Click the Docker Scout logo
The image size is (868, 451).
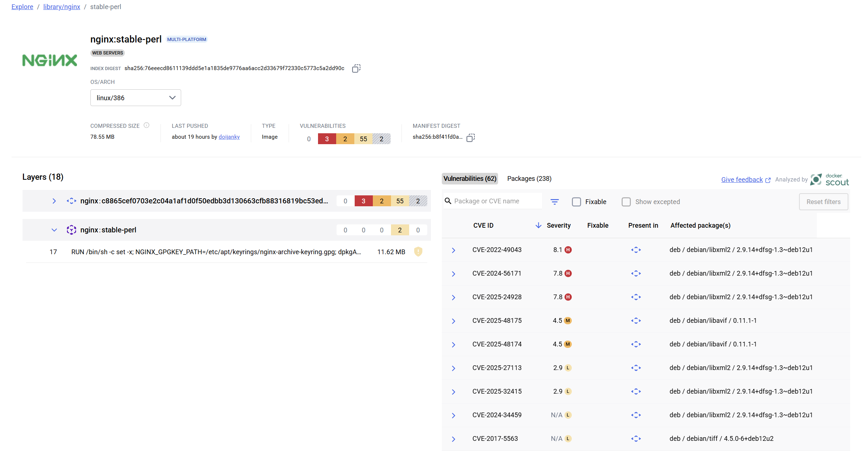(830, 179)
